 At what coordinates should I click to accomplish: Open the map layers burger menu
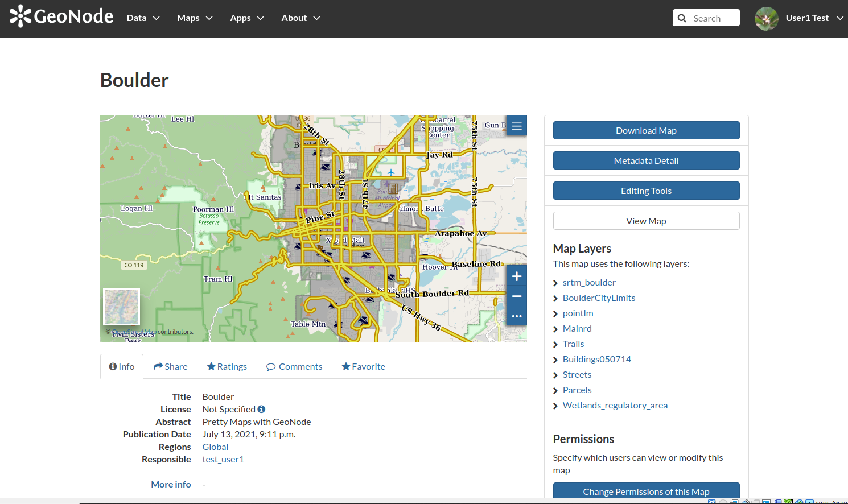point(517,126)
